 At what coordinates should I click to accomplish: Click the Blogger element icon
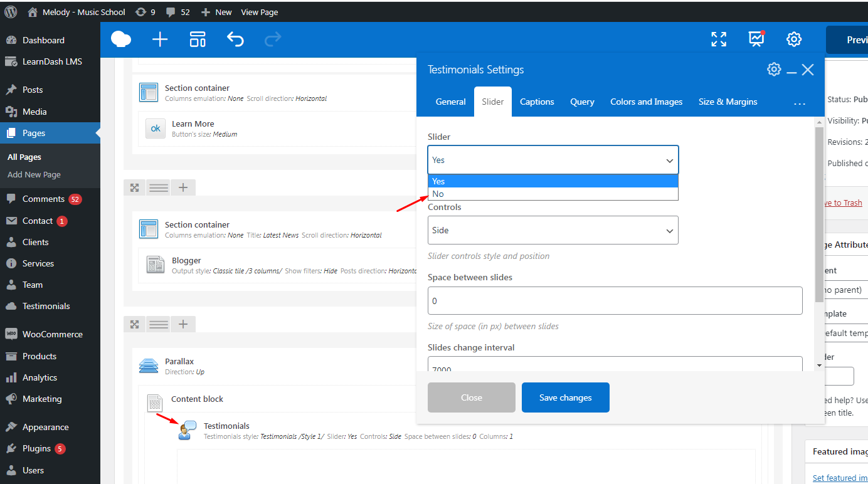(x=156, y=265)
